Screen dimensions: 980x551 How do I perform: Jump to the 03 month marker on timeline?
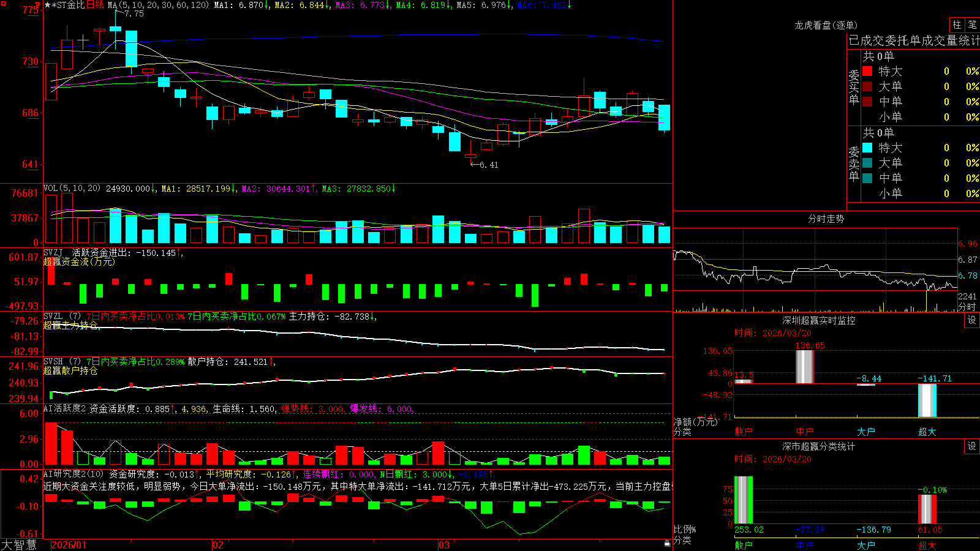point(444,545)
